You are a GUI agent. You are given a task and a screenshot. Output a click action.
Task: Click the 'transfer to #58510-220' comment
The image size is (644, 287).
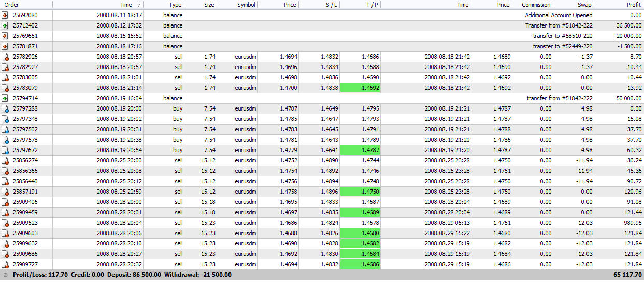click(x=563, y=36)
